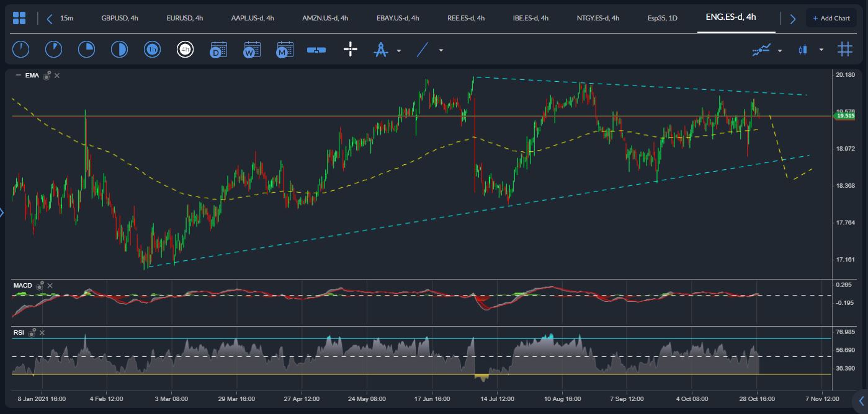Select the second pie-clock timeframe icon
The image size is (868, 414).
pos(53,50)
